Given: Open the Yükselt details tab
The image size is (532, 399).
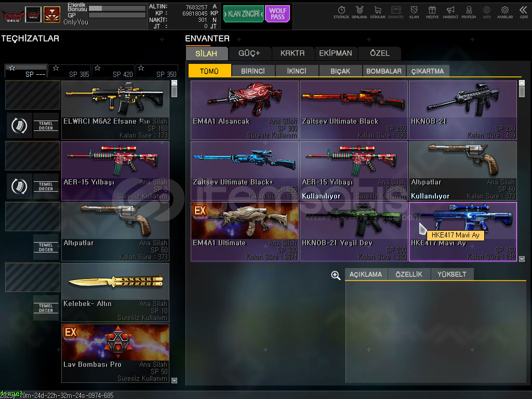Looking at the screenshot, I should click(x=452, y=274).
